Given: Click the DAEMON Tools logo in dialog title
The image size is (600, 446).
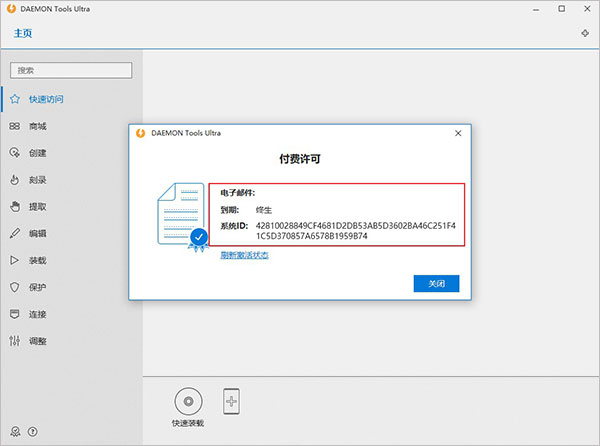Looking at the screenshot, I should 141,133.
